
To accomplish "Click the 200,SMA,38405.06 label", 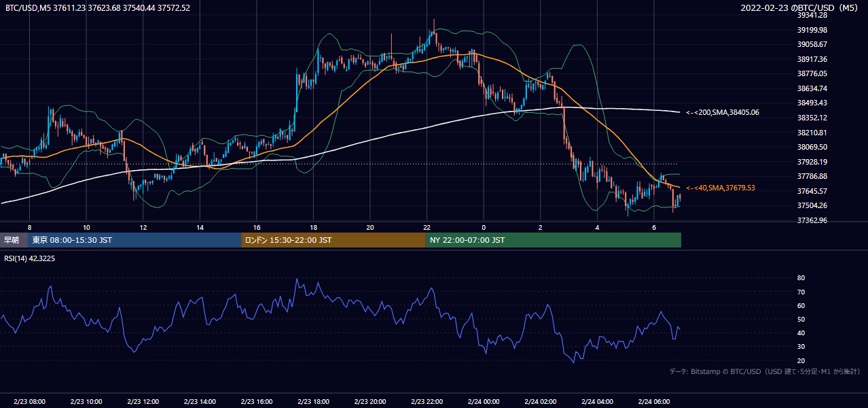I will [x=723, y=112].
